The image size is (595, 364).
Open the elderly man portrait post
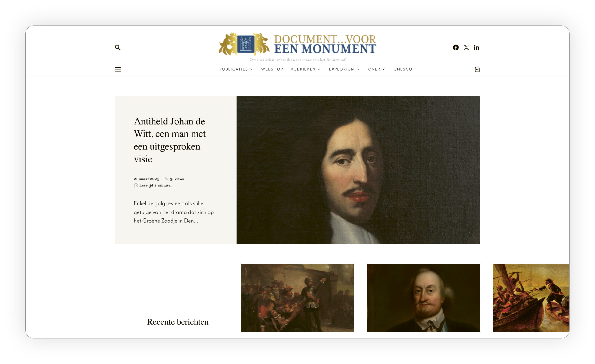click(423, 298)
